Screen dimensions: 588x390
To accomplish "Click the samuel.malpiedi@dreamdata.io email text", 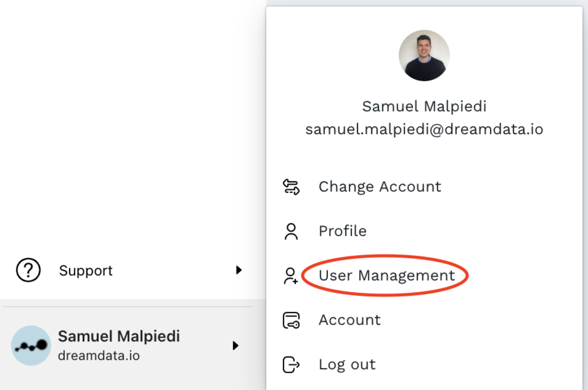I will tap(424, 130).
